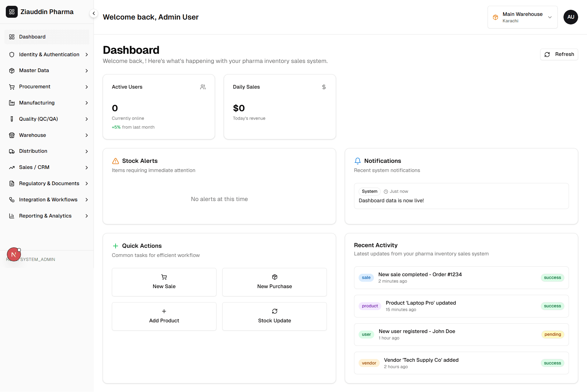587x392 pixels.
Task: Click the Quick Actions plus icon
Action: tap(115, 246)
